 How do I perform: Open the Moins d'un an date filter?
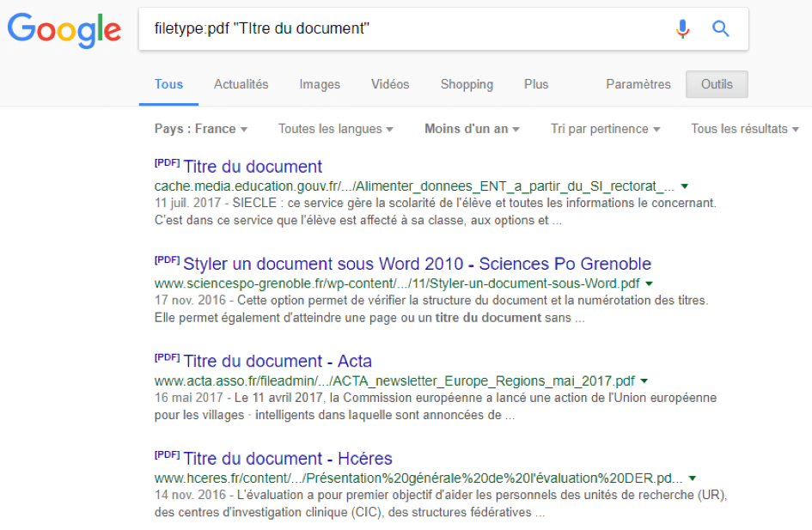(472, 129)
